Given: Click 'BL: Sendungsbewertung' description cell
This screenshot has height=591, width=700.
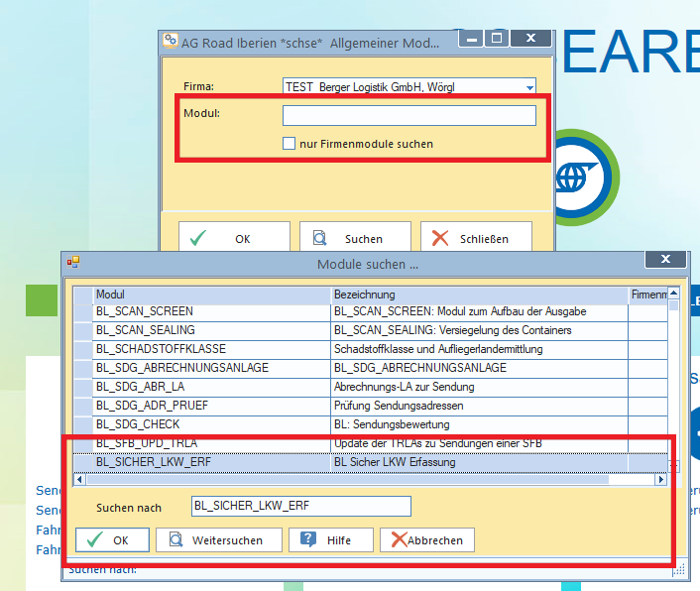Looking at the screenshot, I should click(x=480, y=424).
